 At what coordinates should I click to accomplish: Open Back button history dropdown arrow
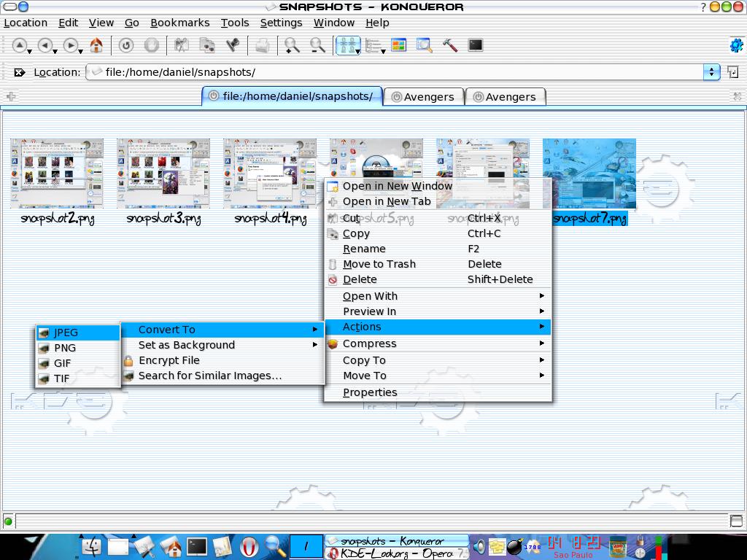[55, 52]
